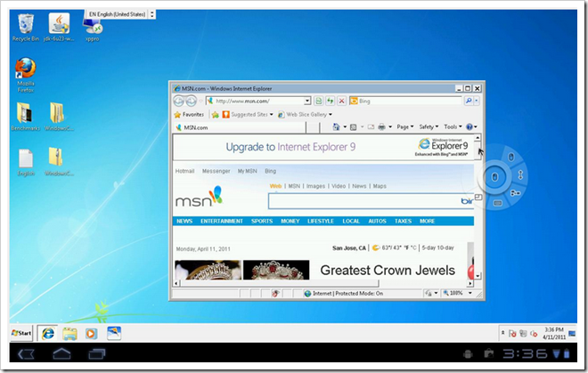Open the Bing link beside My MSN
The height and width of the screenshot is (373, 588).
tap(270, 171)
